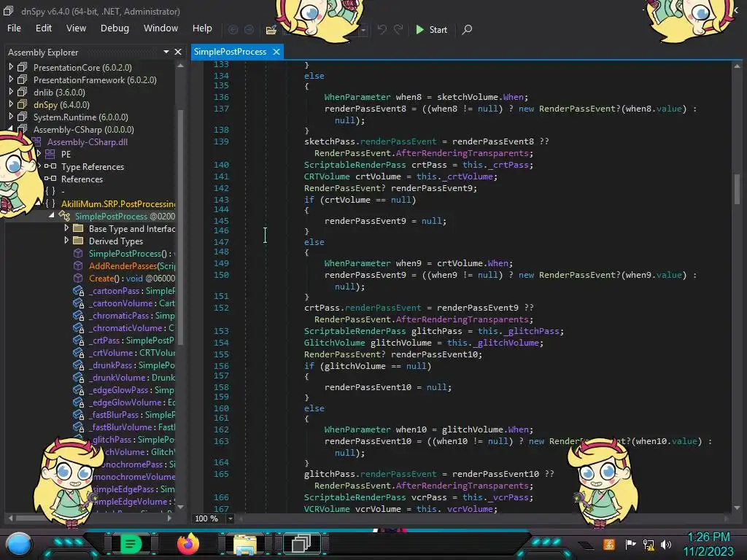Expand the Base Type and Interfaces folder

pos(66,228)
